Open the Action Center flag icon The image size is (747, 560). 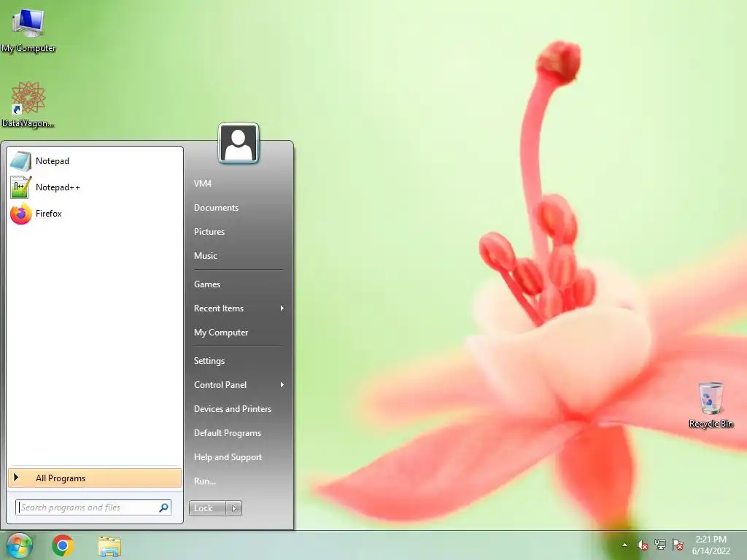click(678, 545)
